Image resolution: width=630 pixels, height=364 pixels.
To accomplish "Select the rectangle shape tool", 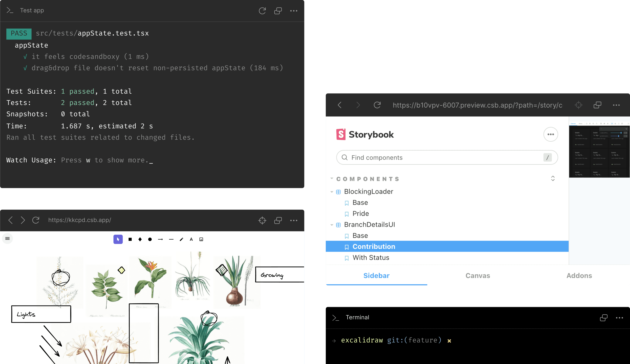I will tap(130, 239).
